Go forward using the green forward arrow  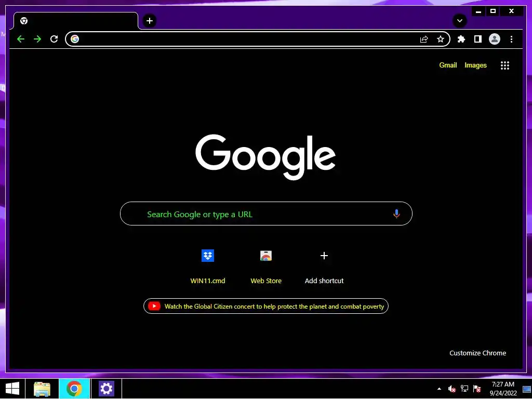pos(37,39)
